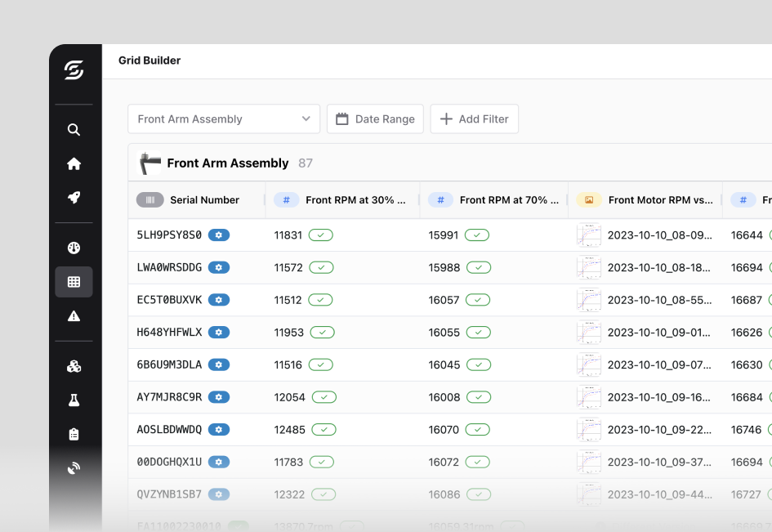Open the chart thumbnail for 2023-10-10_08-18
Image resolution: width=772 pixels, height=532 pixels.
coord(588,268)
